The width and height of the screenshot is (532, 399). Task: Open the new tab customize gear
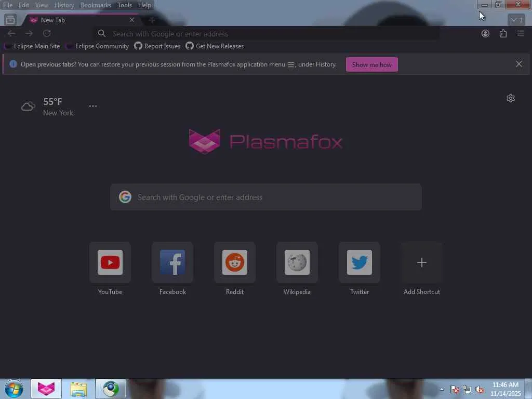511,98
